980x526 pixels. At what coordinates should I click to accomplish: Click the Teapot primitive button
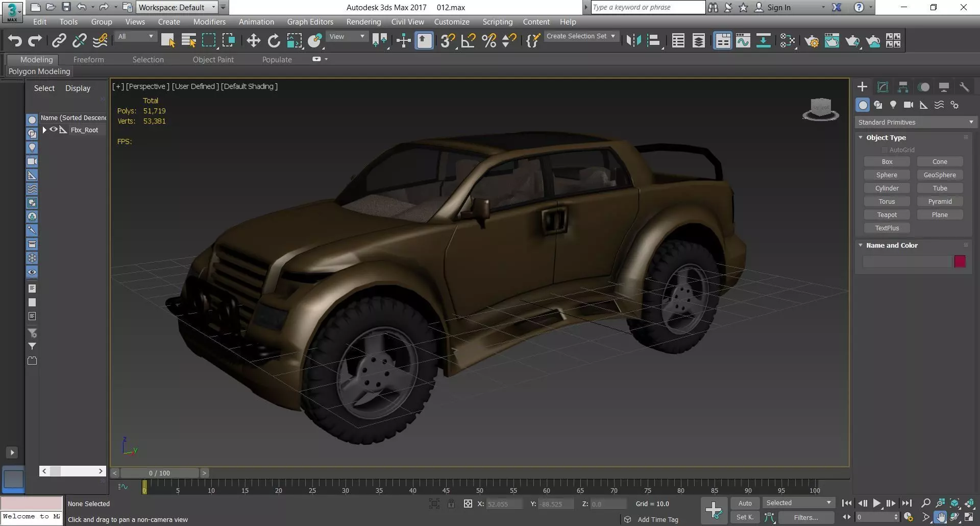pos(887,215)
